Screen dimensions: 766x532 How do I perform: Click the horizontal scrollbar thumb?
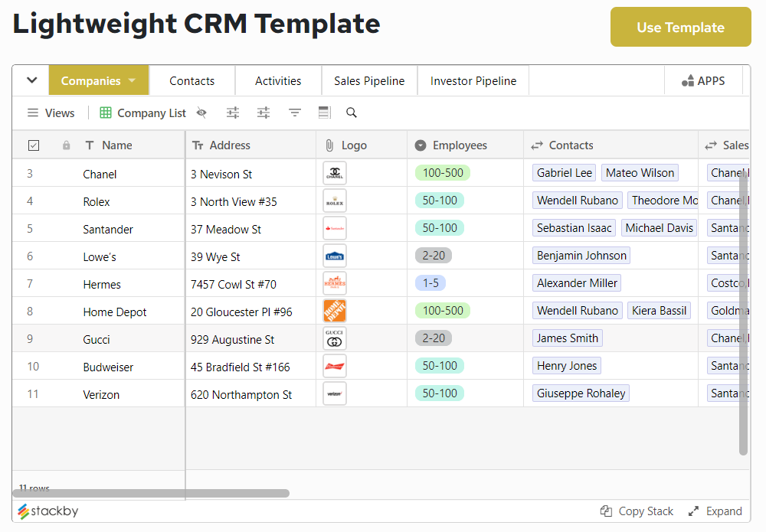(150, 494)
